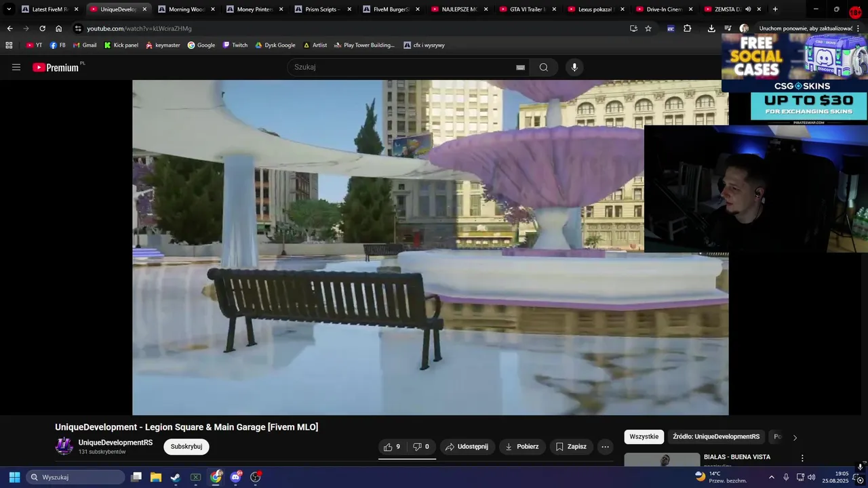This screenshot has height=488, width=868.
Task: Show next filter chips arrow
Action: [795, 437]
